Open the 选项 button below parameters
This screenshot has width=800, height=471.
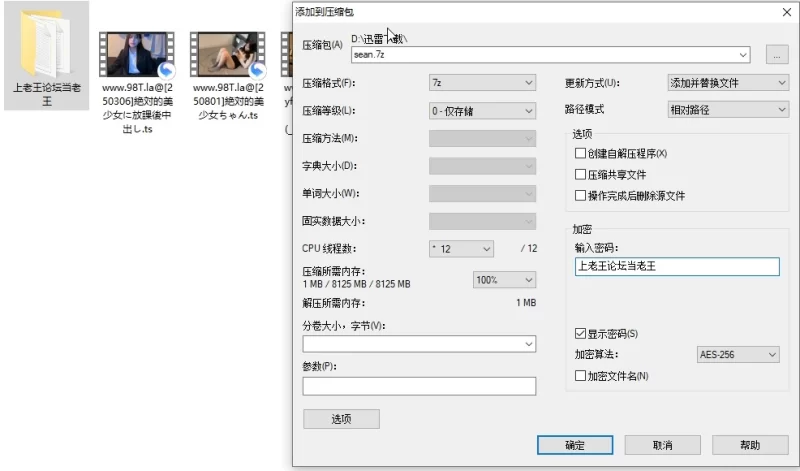pyautogui.click(x=341, y=419)
